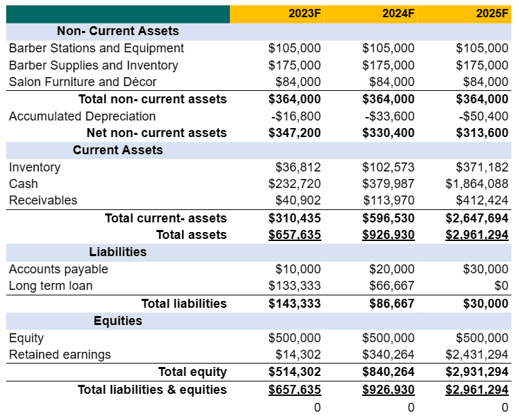Select receivables value $412,424
519x420 pixels.
(482, 200)
